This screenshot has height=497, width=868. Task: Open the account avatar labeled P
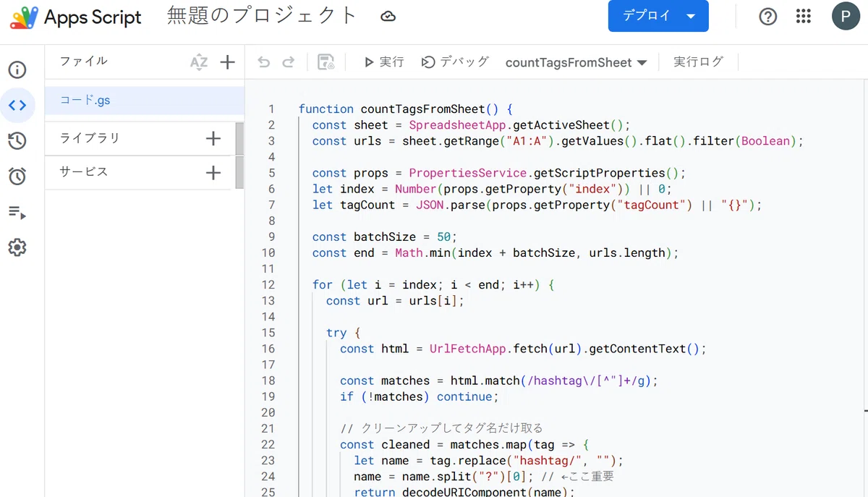click(846, 16)
